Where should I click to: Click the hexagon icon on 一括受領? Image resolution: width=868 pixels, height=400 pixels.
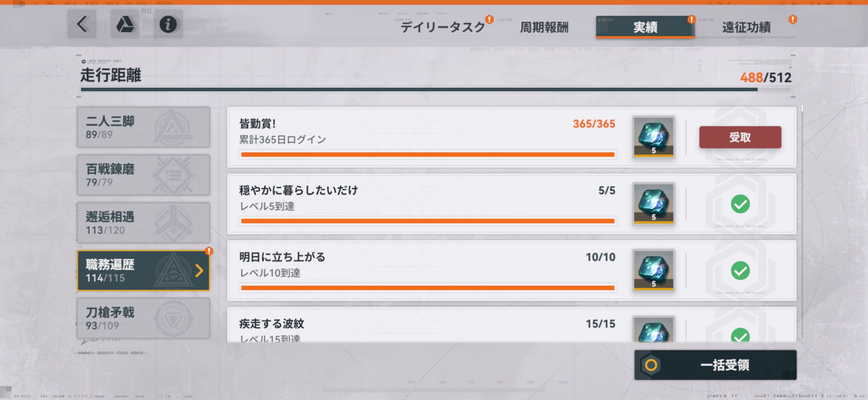pos(651,365)
